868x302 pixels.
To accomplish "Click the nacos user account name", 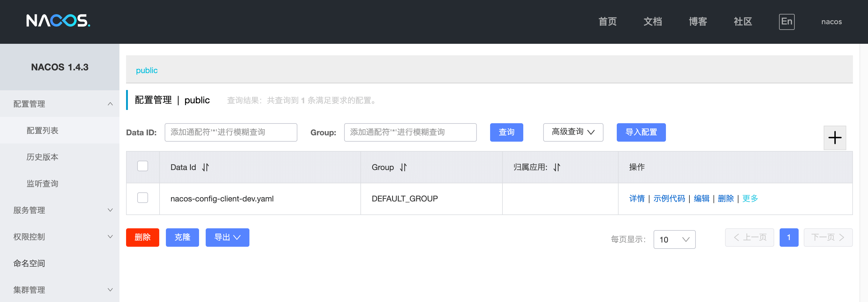I will (x=831, y=22).
